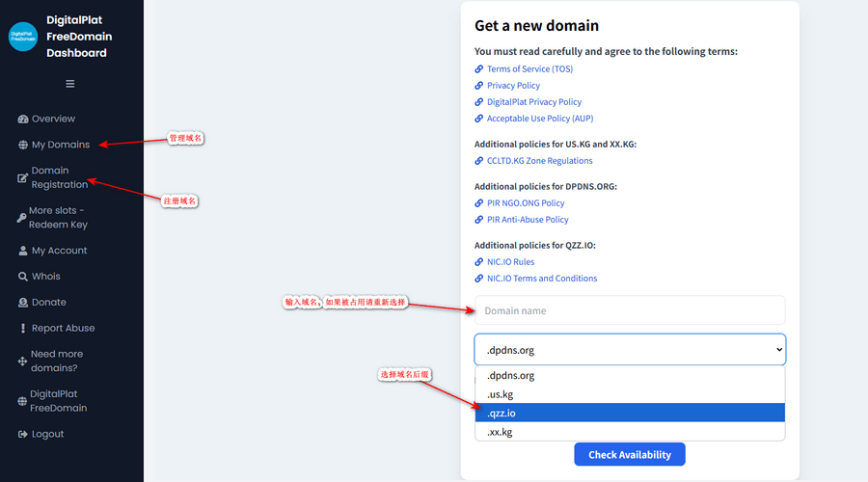The height and width of the screenshot is (482, 868).
Task: Click the Whois magnifier icon
Action: 23,277
